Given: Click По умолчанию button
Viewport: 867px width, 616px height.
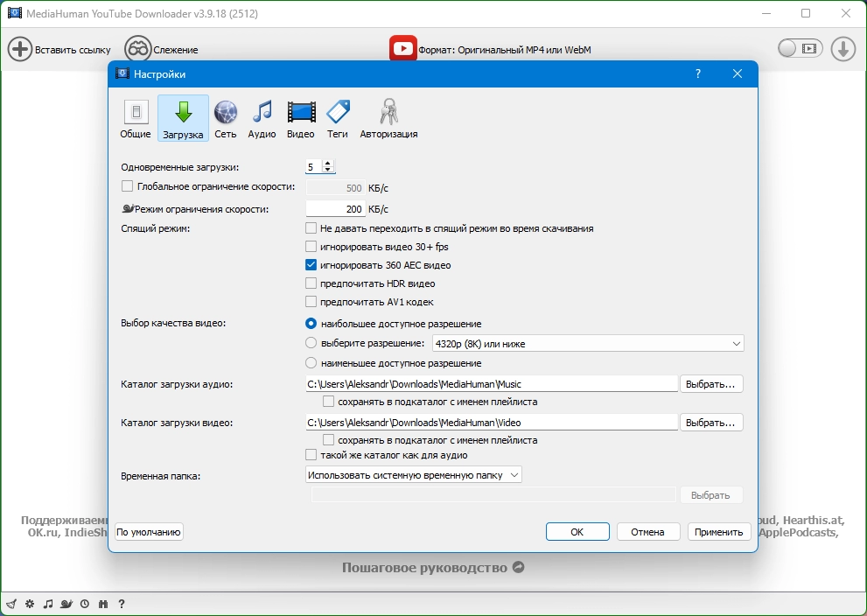Looking at the screenshot, I should pyautogui.click(x=149, y=532).
